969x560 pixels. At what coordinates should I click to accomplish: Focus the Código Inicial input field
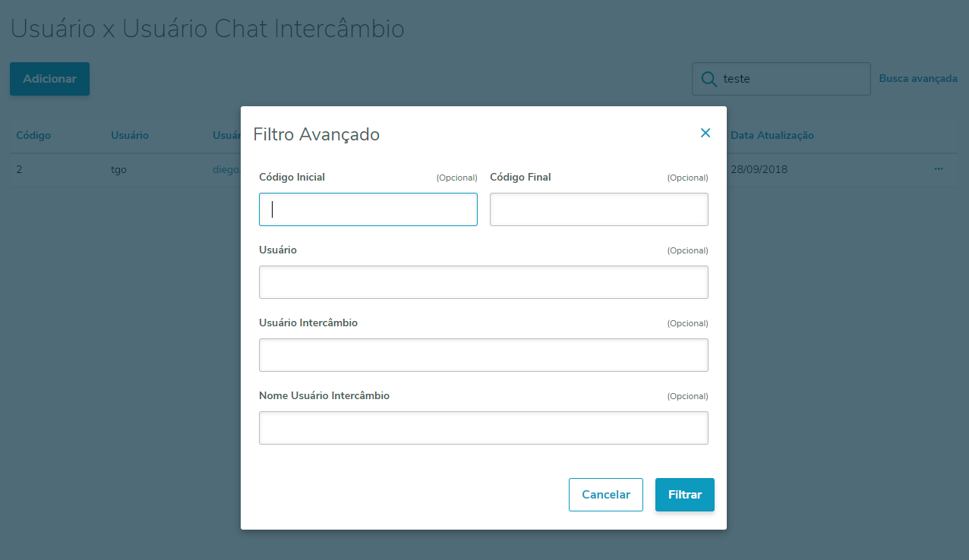point(368,209)
